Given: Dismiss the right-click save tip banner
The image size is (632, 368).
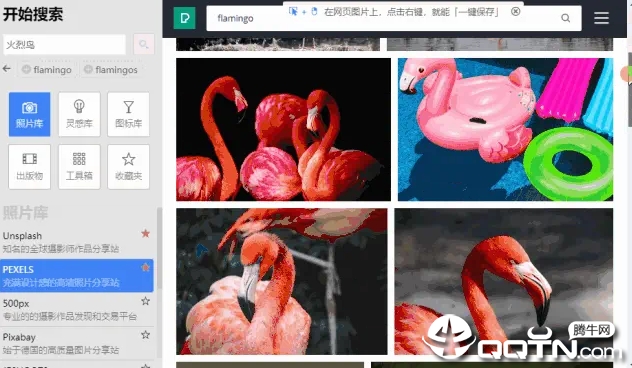Looking at the screenshot, I should [x=515, y=12].
